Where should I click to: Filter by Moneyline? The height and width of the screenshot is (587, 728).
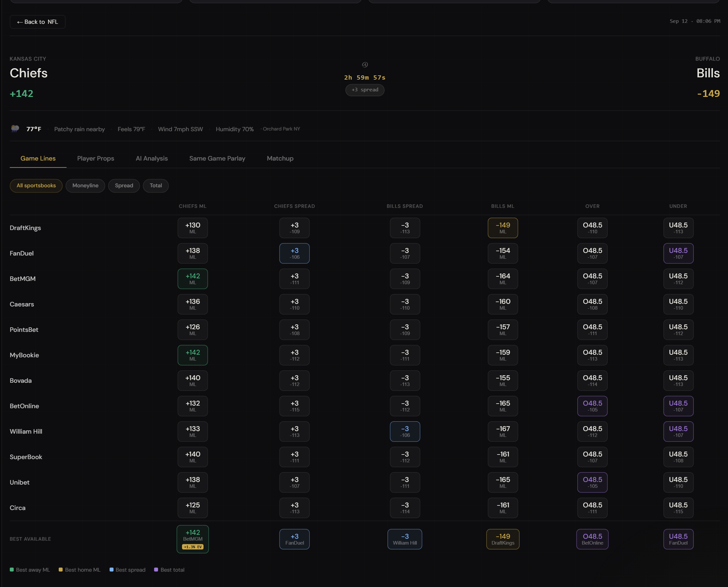85,186
